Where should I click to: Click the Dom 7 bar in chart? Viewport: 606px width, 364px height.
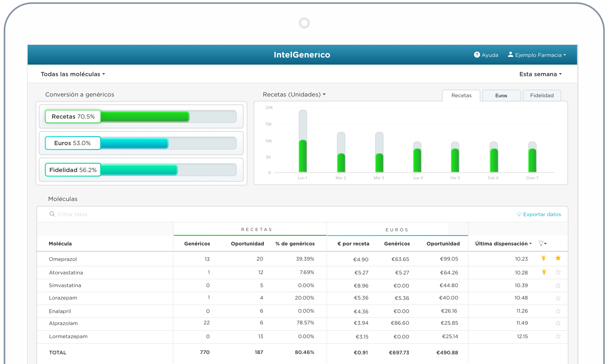pyautogui.click(x=532, y=157)
